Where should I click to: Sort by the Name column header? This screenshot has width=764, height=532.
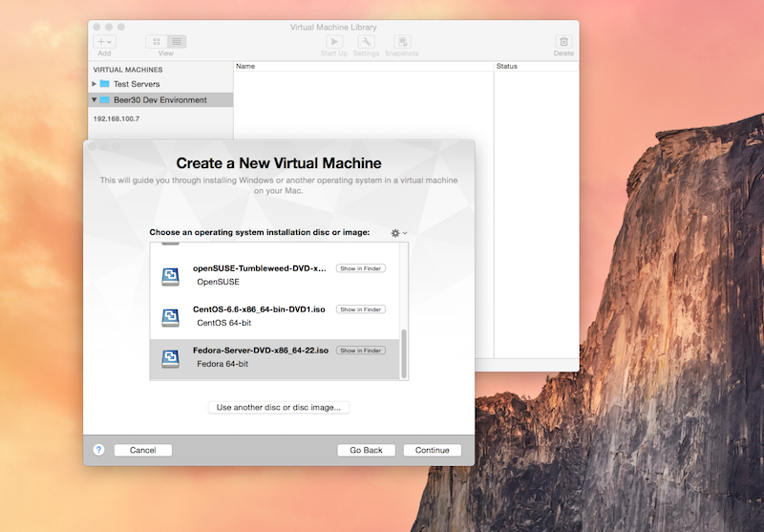[x=364, y=66]
